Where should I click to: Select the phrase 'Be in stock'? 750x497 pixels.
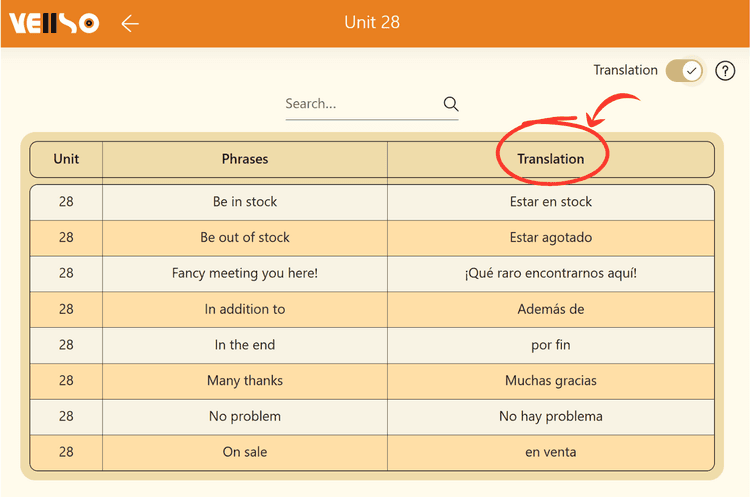pyautogui.click(x=245, y=202)
